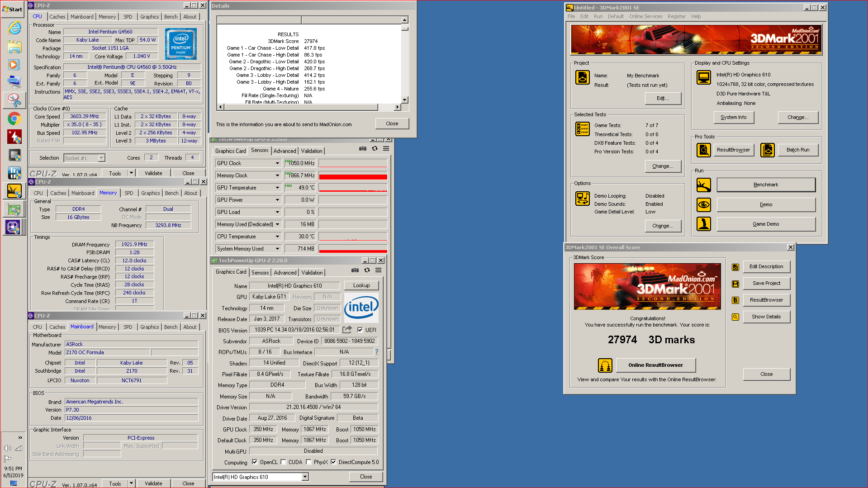The image size is (868, 488).
Task: Open the Memory Clock sensor dropdown
Action: 277,175
